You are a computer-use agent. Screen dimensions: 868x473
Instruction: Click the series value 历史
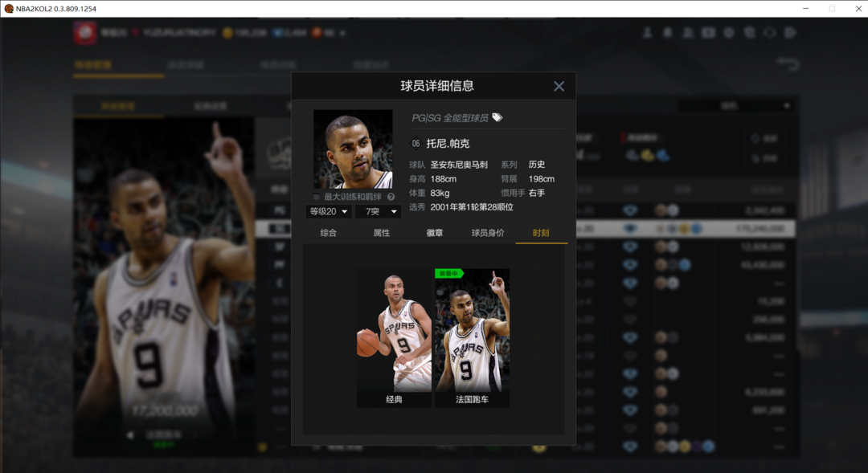pos(536,165)
